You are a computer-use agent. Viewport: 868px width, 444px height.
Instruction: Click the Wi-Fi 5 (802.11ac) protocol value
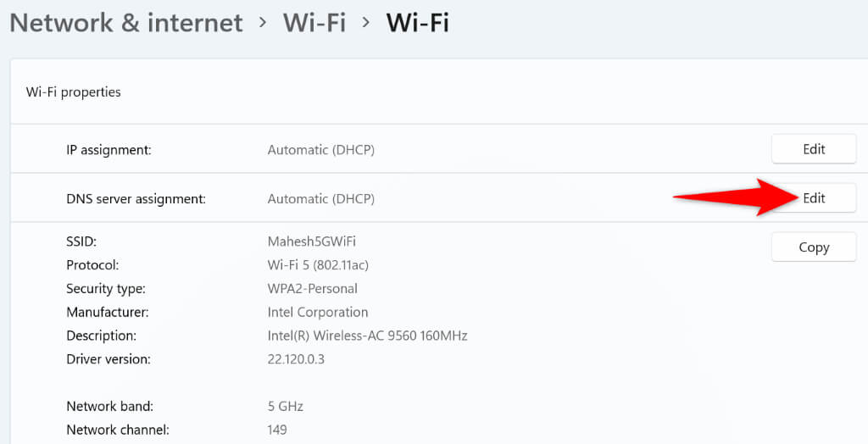pyautogui.click(x=318, y=265)
